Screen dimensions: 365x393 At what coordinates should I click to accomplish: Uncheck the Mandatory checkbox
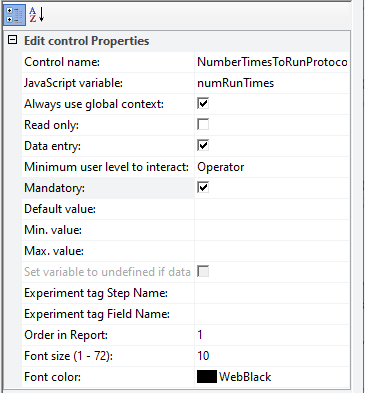point(203,188)
